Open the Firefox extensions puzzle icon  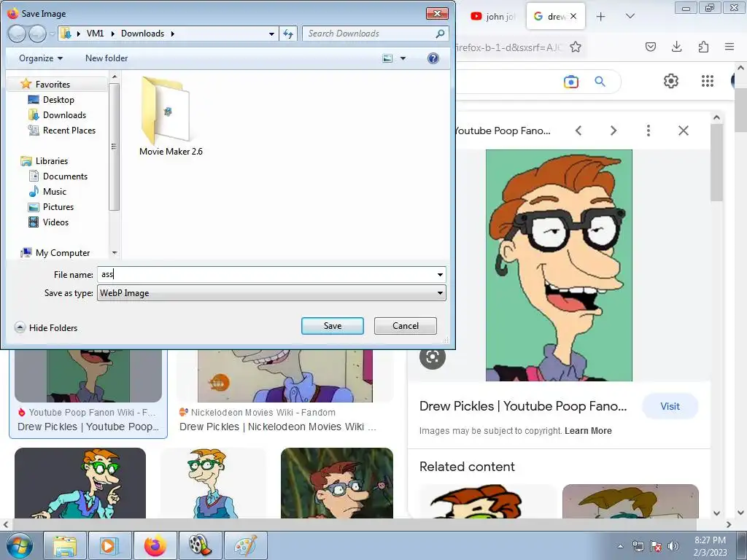click(x=703, y=47)
